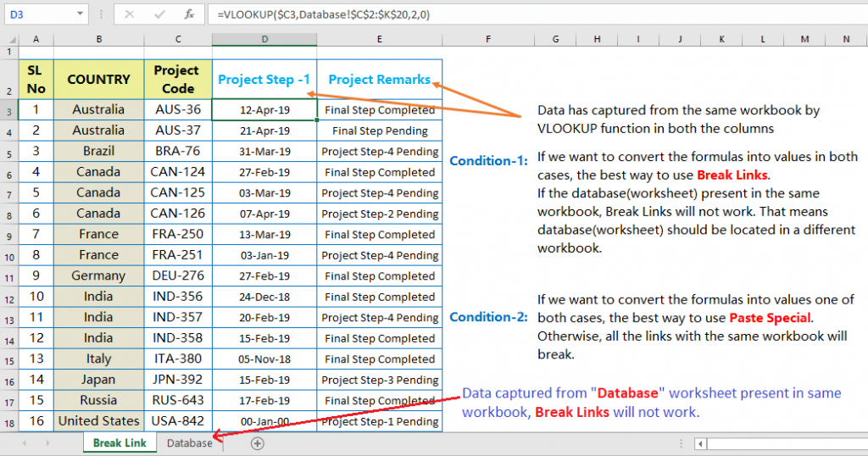Screen dimensions: 868x456
Task: Select cell with date 21-Apr-19
Action: point(264,131)
